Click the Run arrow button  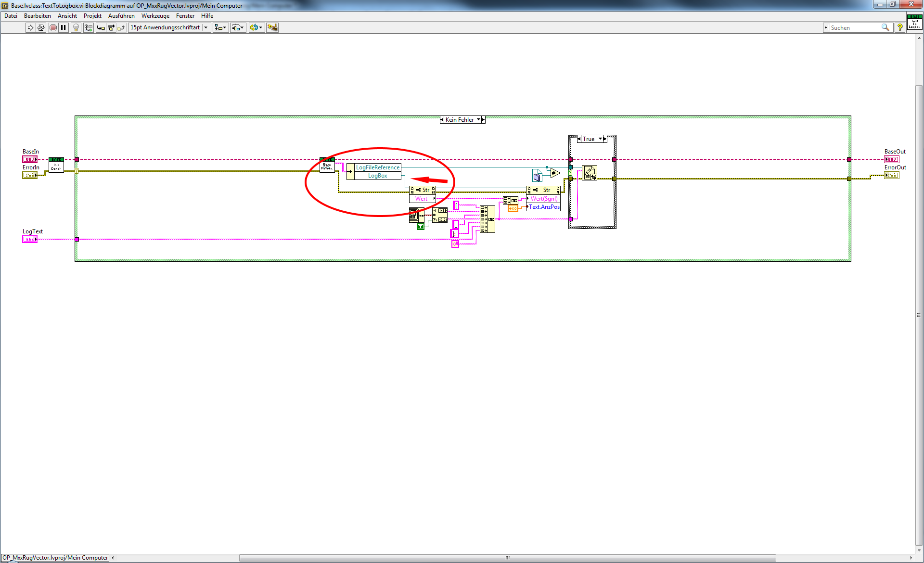click(30, 28)
